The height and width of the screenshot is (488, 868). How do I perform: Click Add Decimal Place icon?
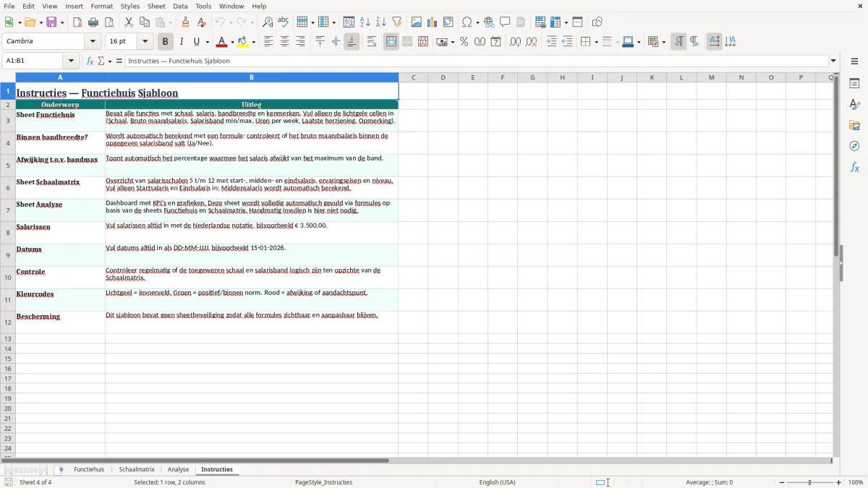(x=515, y=42)
